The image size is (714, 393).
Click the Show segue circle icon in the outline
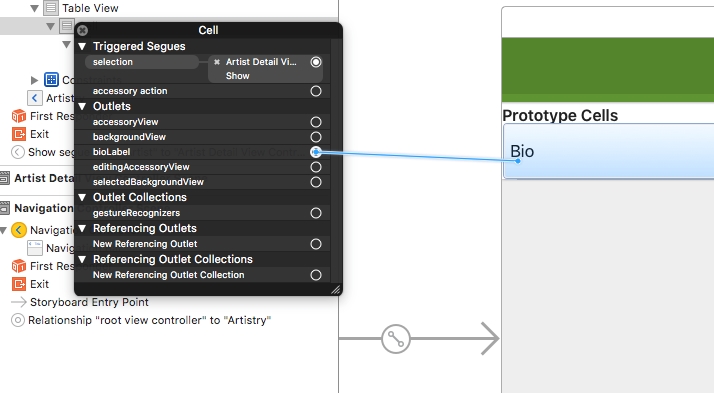[17, 152]
